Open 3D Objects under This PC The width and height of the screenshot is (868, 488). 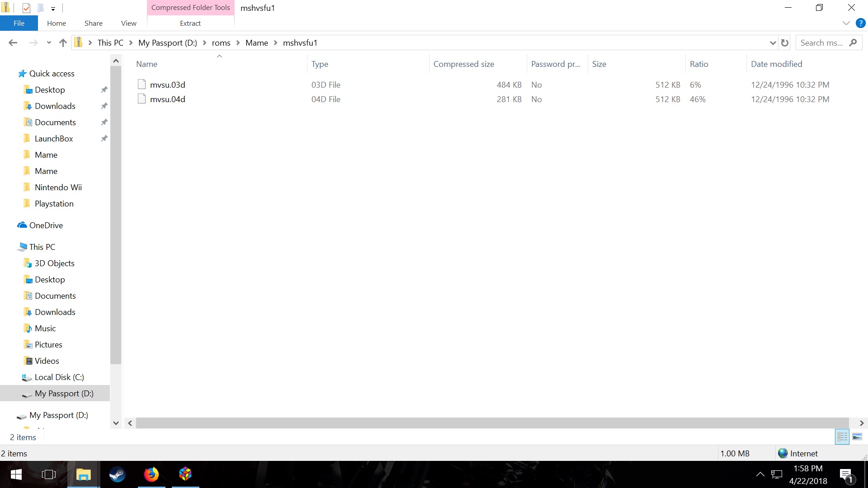54,263
